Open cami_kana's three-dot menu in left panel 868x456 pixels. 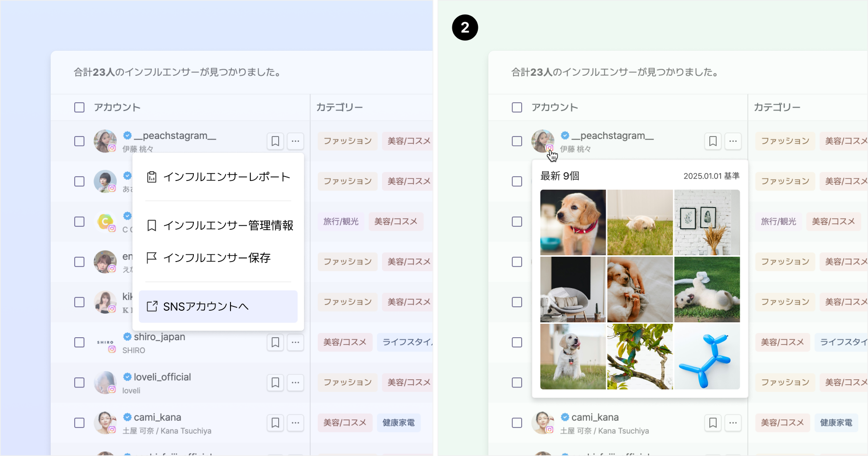(296, 423)
